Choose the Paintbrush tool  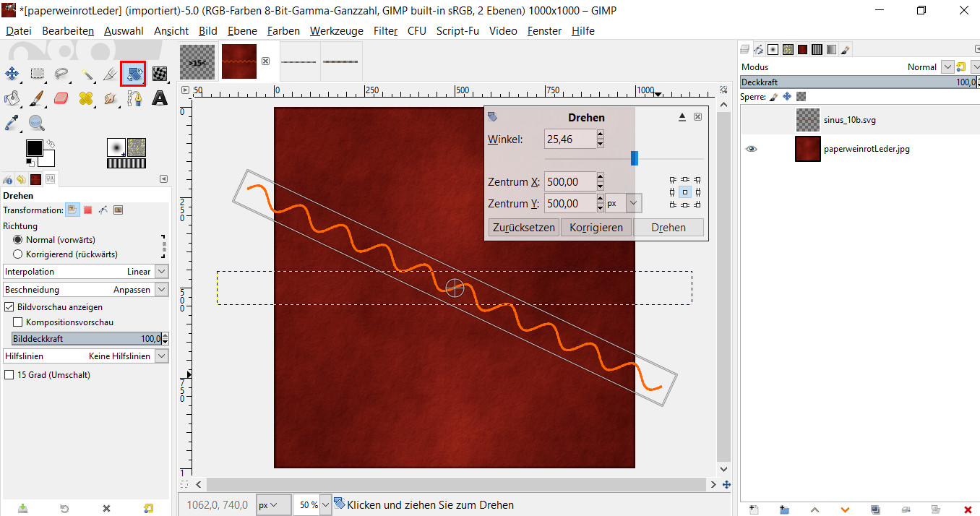pos(37,98)
